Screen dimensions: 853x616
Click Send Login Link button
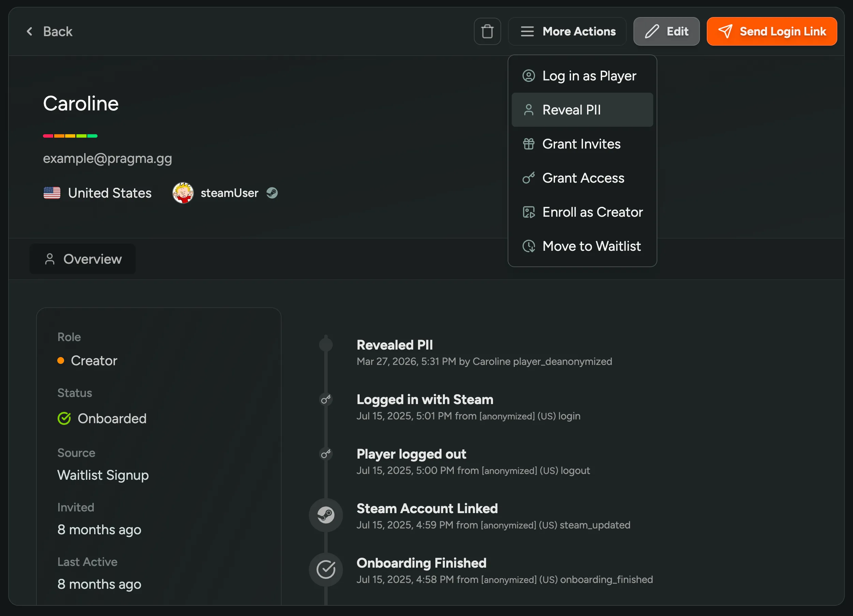point(772,32)
